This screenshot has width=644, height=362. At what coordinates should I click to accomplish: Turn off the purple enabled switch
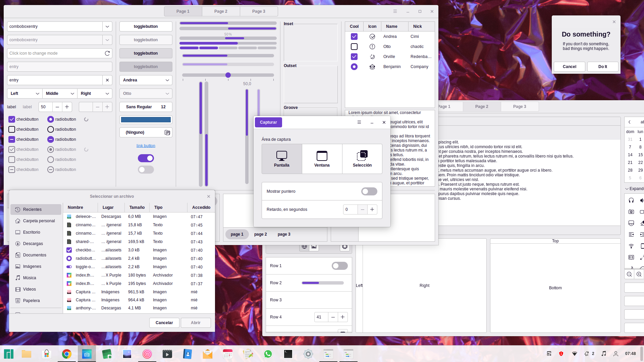[x=146, y=158]
